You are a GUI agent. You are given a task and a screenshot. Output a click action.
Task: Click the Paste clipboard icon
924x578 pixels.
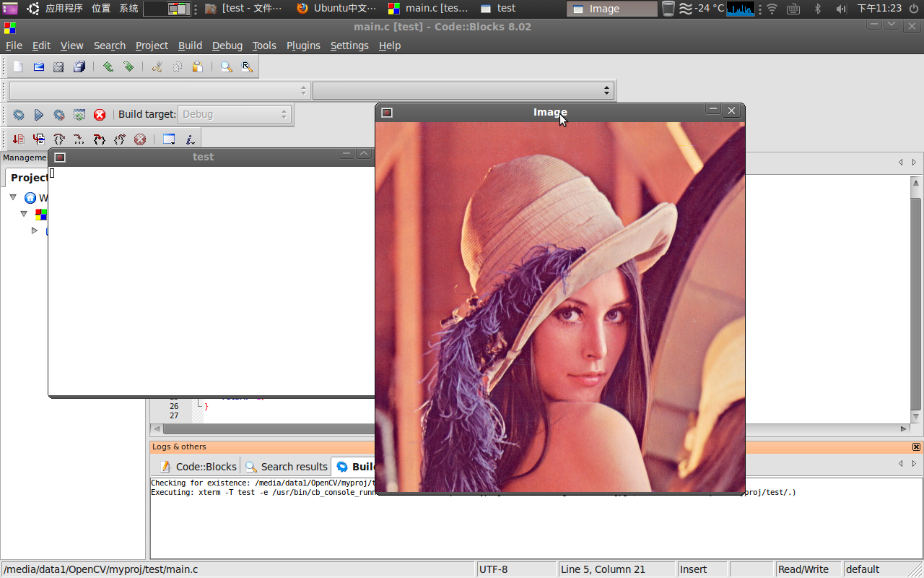pyautogui.click(x=197, y=66)
